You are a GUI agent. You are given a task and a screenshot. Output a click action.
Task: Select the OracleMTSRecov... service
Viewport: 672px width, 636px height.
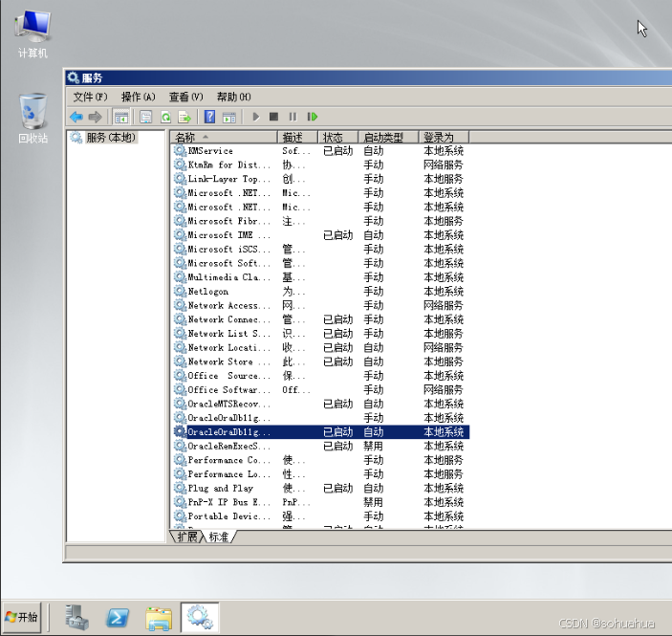tap(321, 404)
